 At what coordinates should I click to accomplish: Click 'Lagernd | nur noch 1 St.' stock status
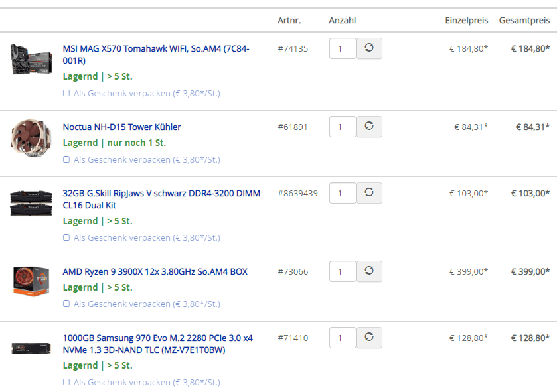114,143
